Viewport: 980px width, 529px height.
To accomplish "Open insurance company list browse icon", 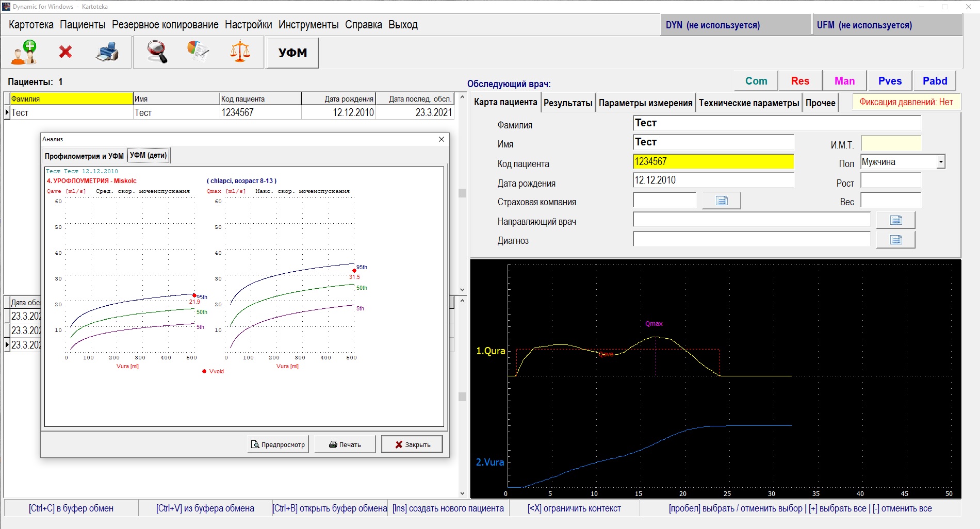I will coord(721,201).
